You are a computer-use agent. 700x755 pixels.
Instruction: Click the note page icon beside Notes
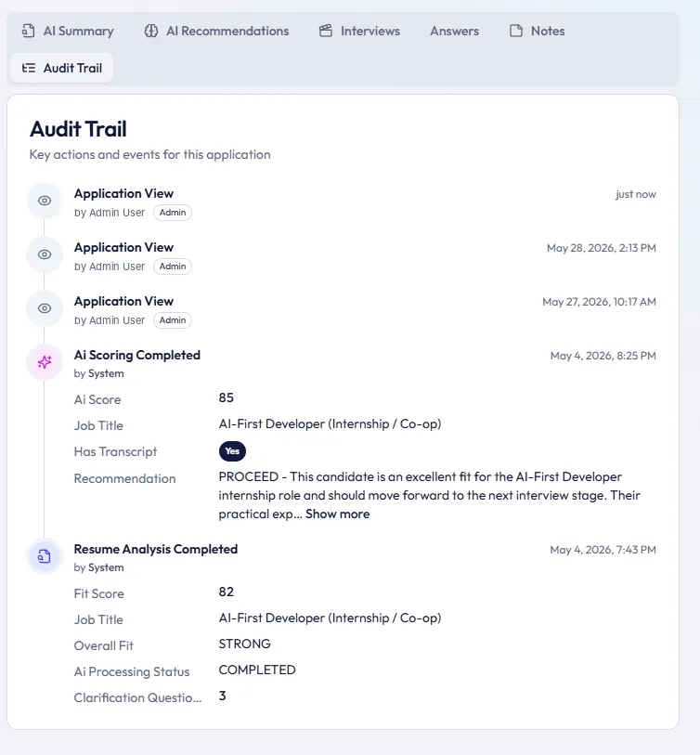pyautogui.click(x=516, y=31)
